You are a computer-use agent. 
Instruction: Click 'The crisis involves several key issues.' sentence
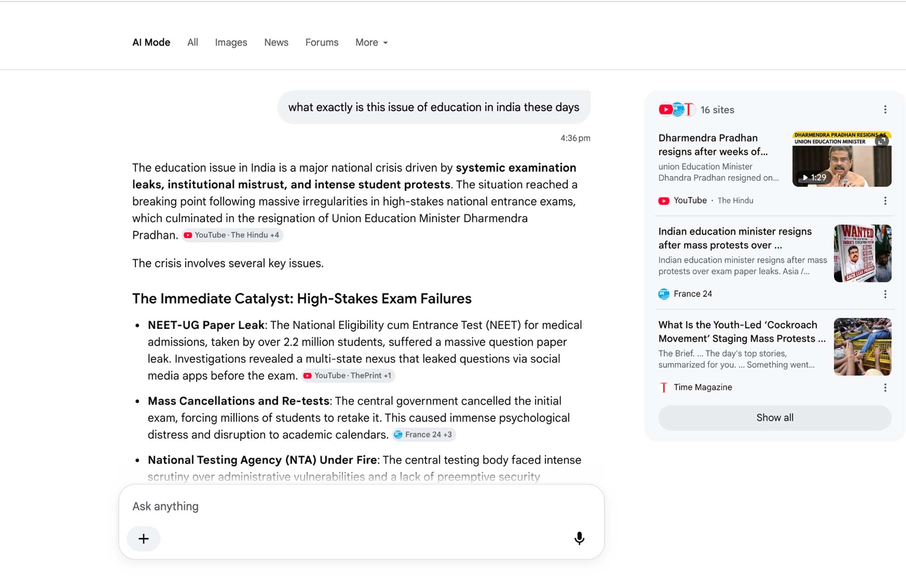[x=228, y=263]
